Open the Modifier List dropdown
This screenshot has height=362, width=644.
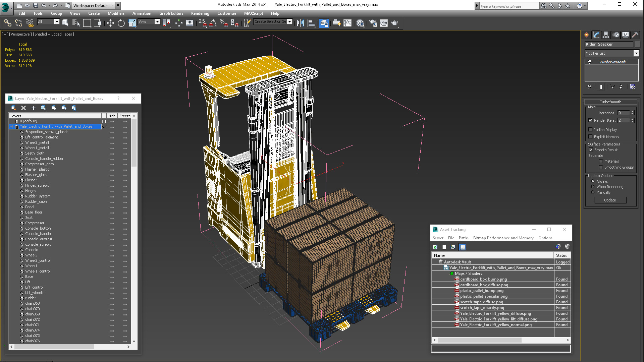(x=636, y=53)
